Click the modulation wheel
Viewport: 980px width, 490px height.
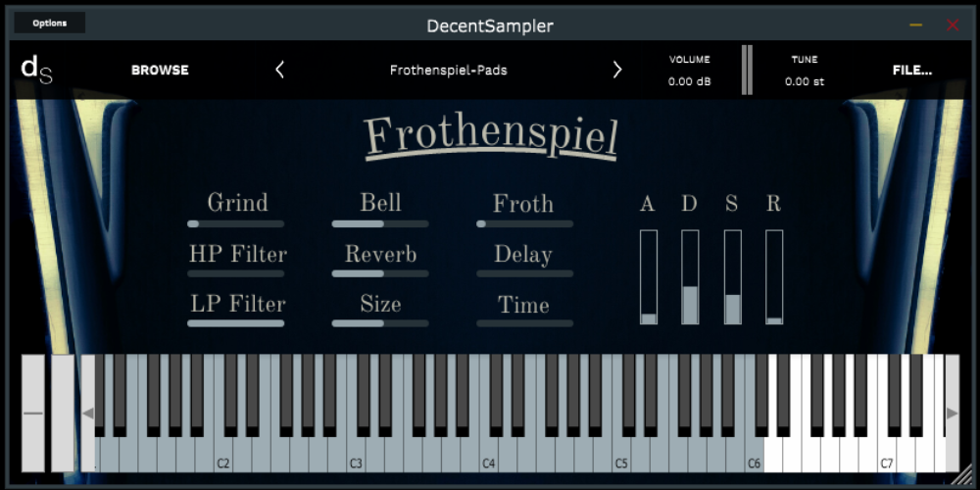click(63, 414)
